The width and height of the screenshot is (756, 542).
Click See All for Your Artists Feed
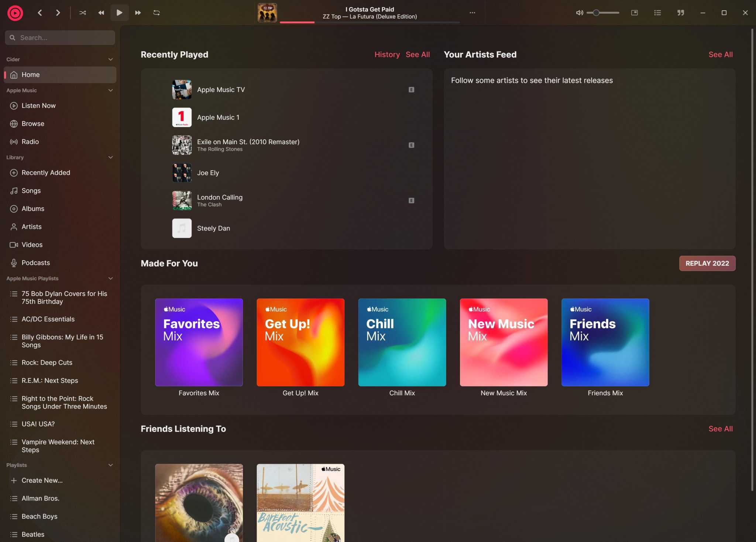tap(720, 55)
